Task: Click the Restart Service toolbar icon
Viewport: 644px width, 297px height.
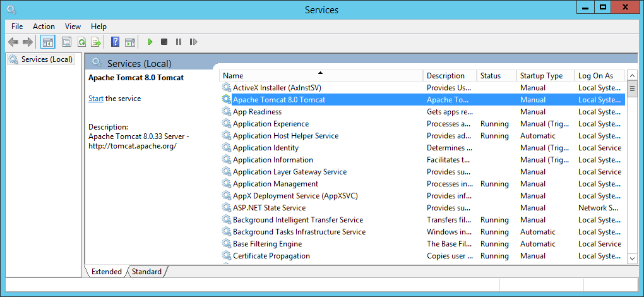Action: click(x=193, y=42)
